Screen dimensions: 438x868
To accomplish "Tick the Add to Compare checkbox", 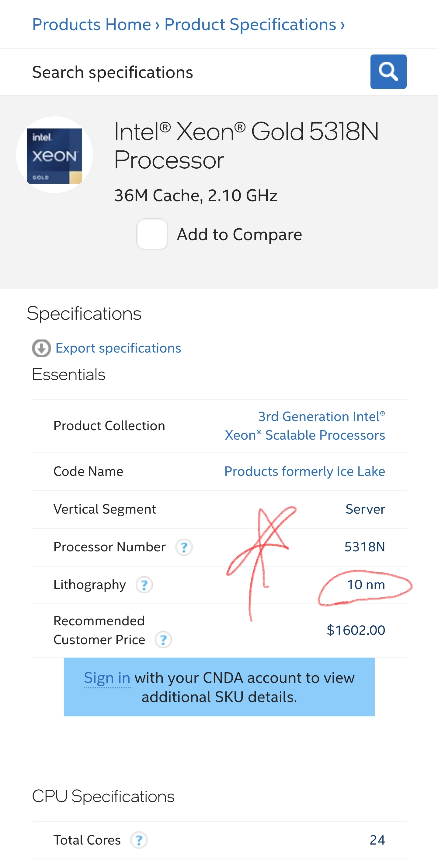I will click(152, 234).
